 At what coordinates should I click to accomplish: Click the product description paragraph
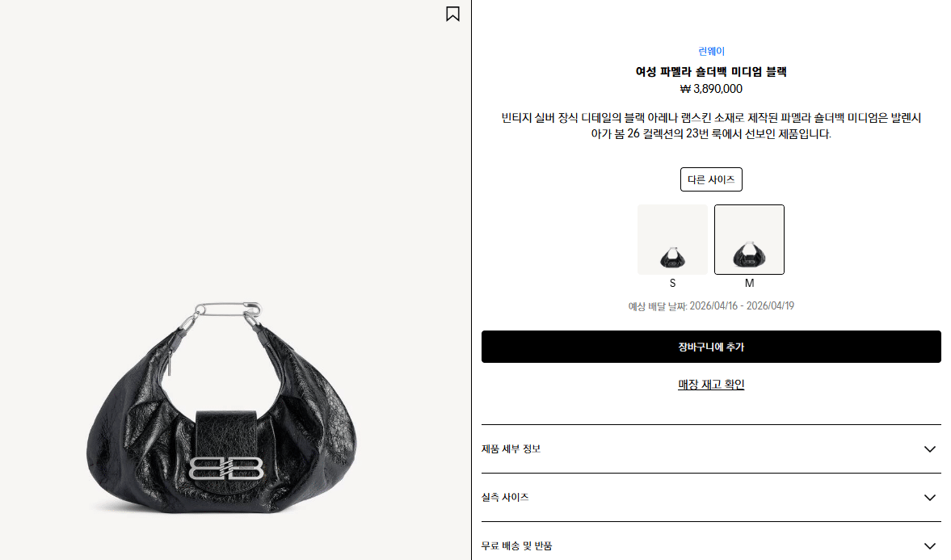pos(711,125)
